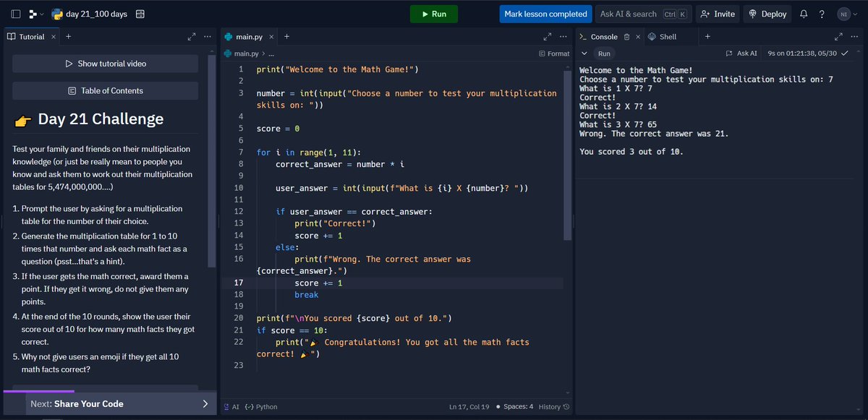Screen dimensions: 868x420
Task: Click the run timestamp 9s on 01:21:38
Action: pyautogui.click(x=802, y=53)
